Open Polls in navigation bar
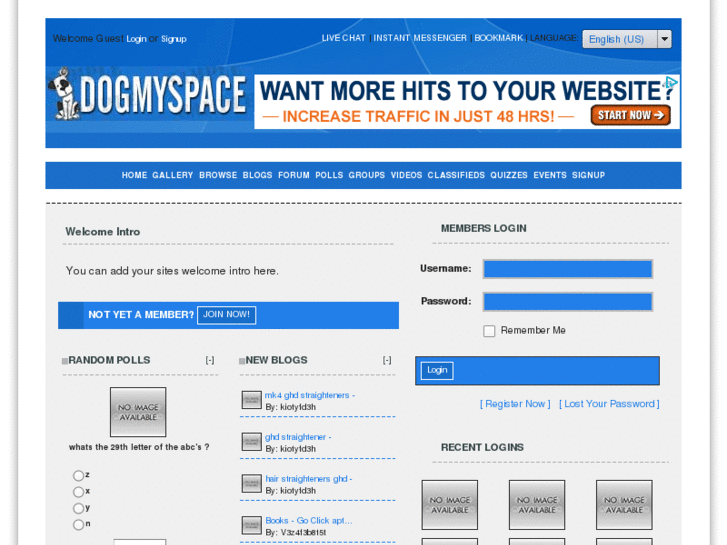The image size is (727, 545). pyautogui.click(x=329, y=175)
